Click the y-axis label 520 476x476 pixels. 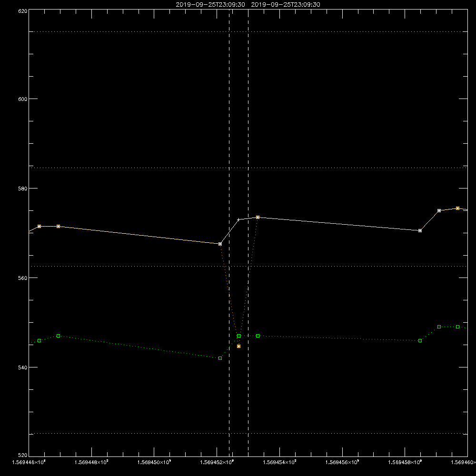23,455
